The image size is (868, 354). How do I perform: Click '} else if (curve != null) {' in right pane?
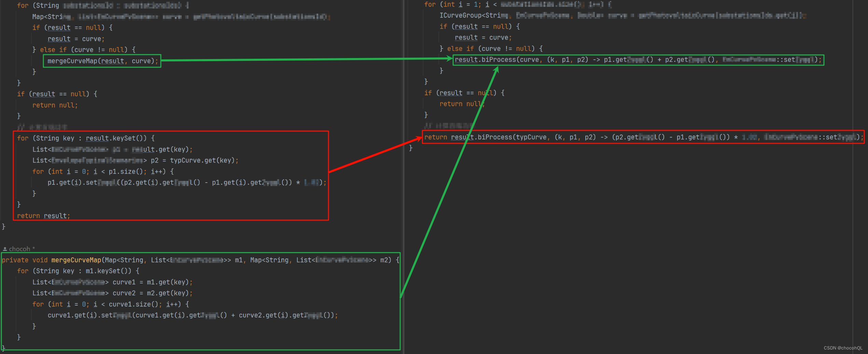(x=491, y=49)
